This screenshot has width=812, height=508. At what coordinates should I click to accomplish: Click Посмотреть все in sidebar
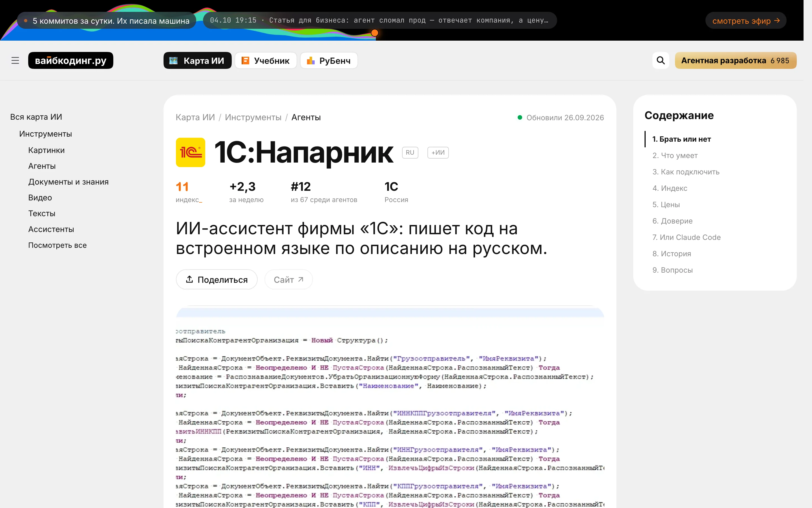(x=58, y=245)
